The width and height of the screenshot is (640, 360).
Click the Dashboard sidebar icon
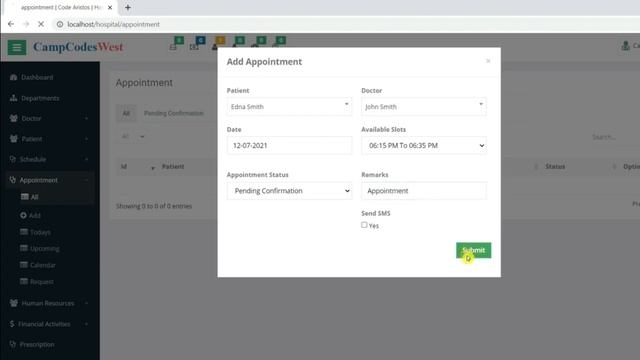pos(13,77)
